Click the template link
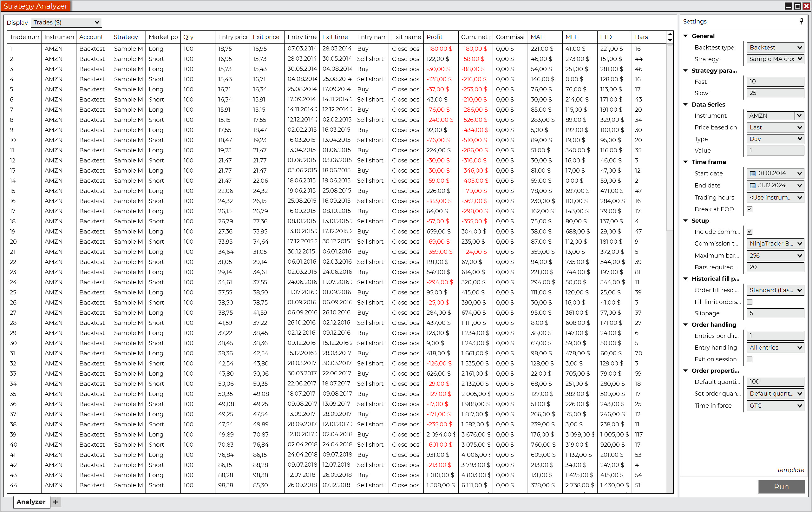812x512 pixels. pyautogui.click(x=790, y=470)
